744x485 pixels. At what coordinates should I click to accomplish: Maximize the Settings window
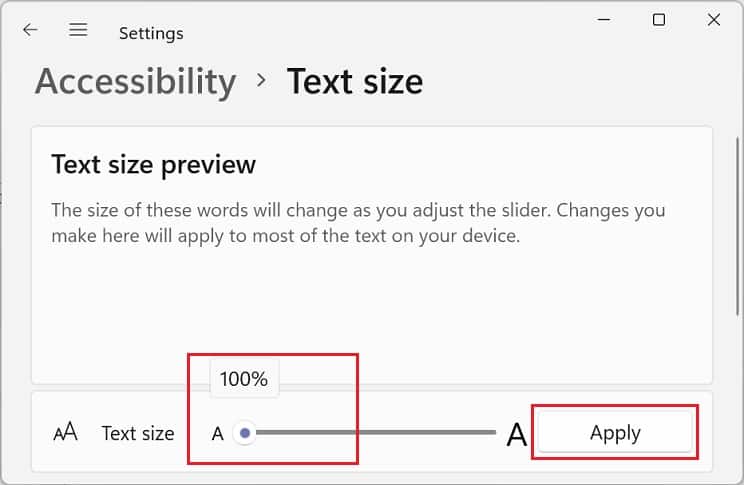click(x=659, y=20)
